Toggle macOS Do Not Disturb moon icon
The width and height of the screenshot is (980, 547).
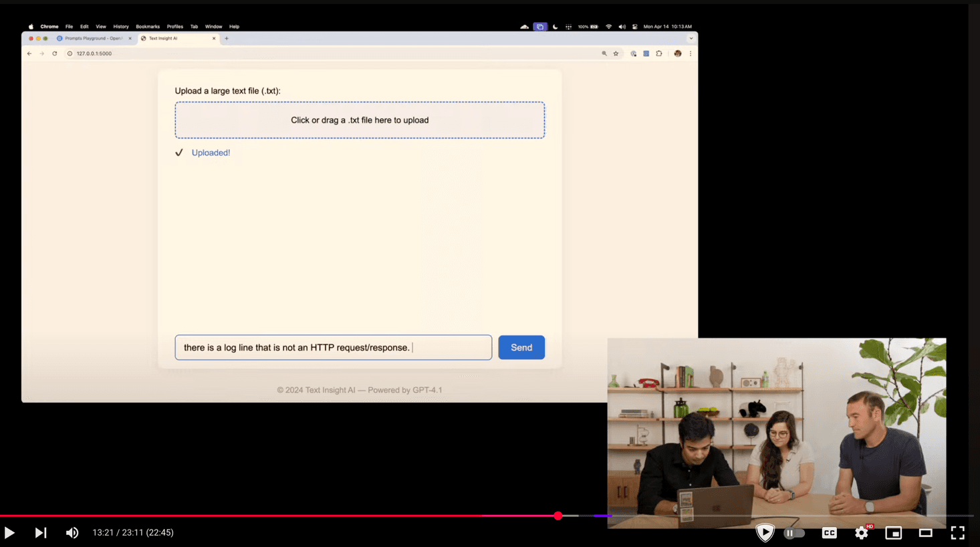tap(555, 27)
